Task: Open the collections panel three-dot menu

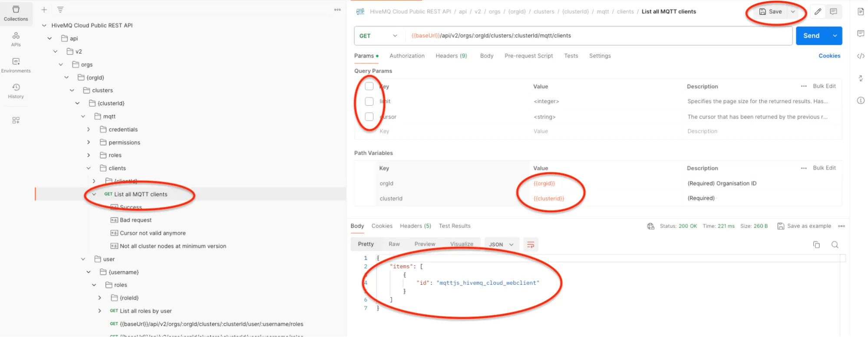Action: pyautogui.click(x=337, y=10)
